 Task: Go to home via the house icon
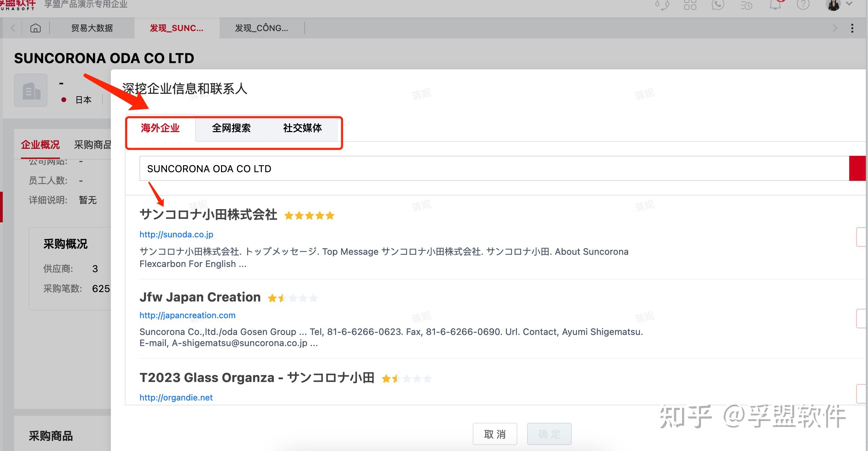click(36, 28)
